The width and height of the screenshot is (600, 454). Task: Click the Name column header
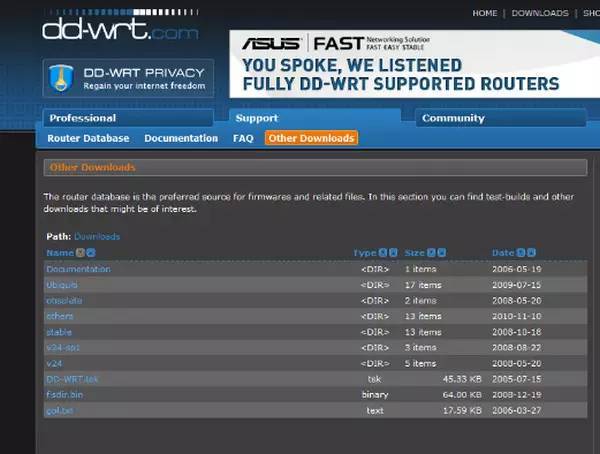[x=60, y=253]
